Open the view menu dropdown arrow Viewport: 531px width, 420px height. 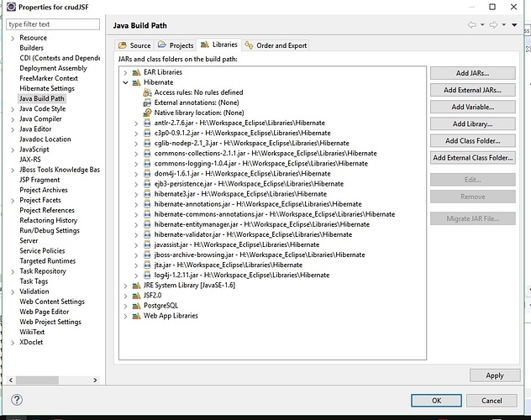coord(513,25)
